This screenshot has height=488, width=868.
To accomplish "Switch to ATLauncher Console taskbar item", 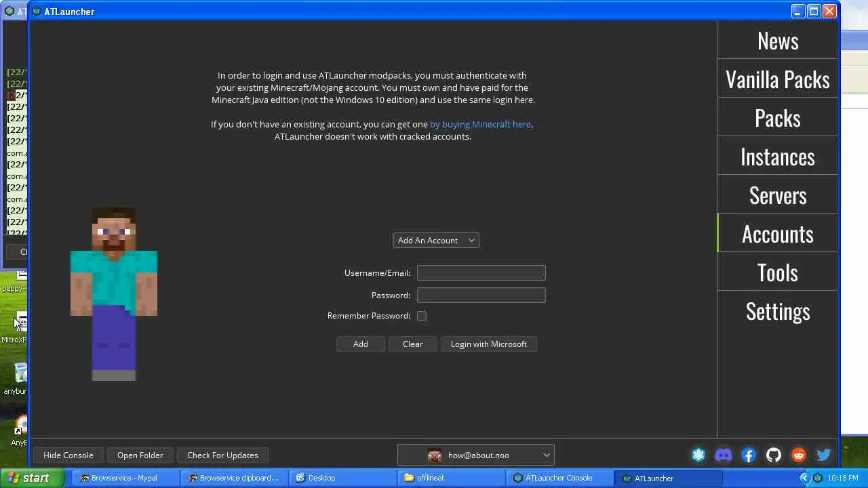I will pos(559,478).
